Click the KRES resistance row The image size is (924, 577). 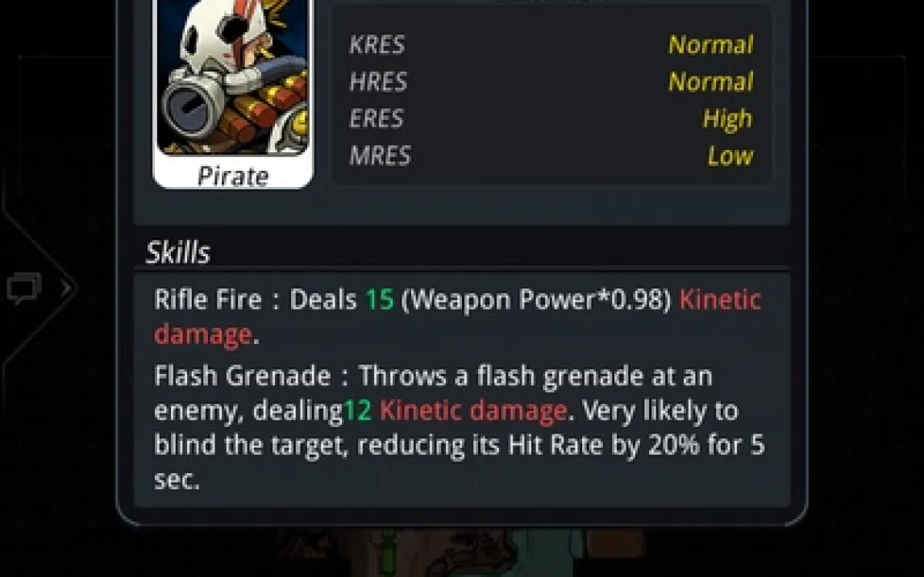coord(551,45)
